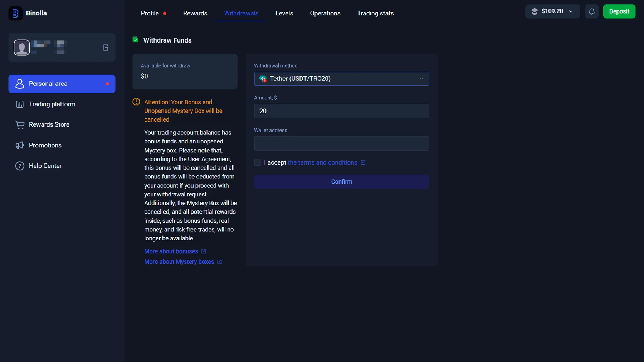
Task: Click the attention warning icon
Action: 136,102
